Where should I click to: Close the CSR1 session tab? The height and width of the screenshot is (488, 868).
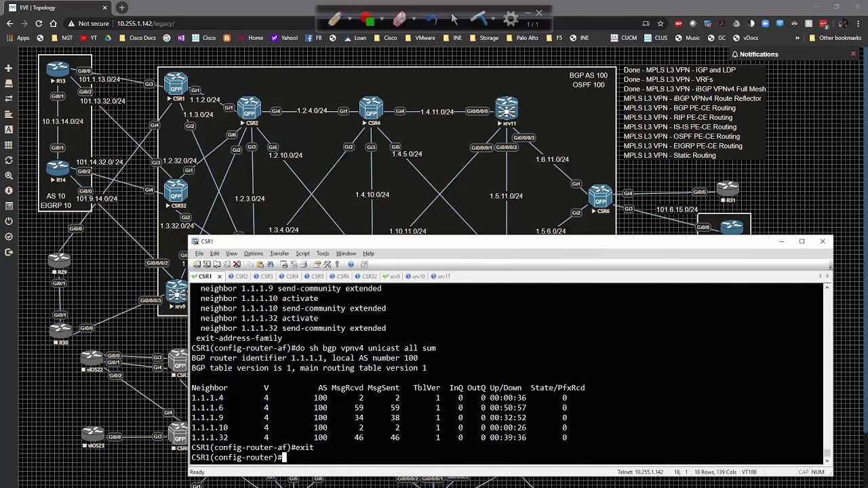[219, 277]
